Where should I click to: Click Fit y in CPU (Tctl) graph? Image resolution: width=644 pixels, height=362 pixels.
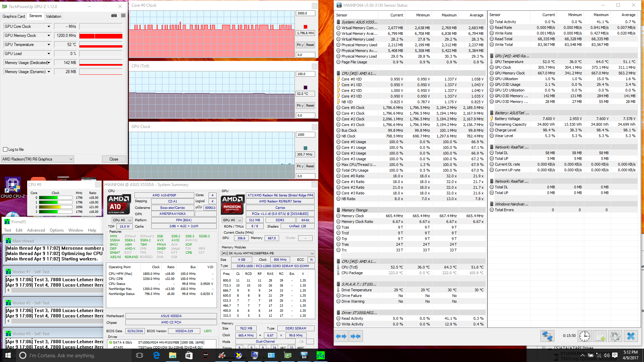[300, 106]
